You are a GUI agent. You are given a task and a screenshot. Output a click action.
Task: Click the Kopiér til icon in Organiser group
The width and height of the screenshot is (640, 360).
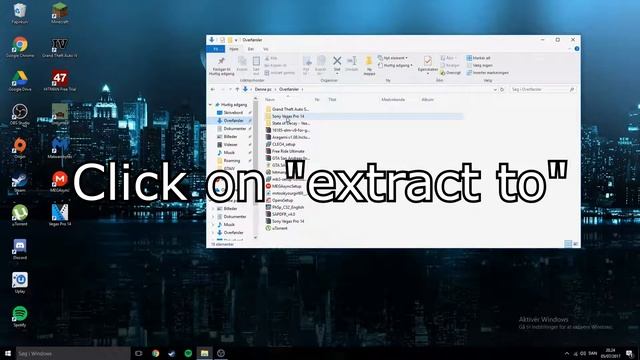(x=321, y=61)
